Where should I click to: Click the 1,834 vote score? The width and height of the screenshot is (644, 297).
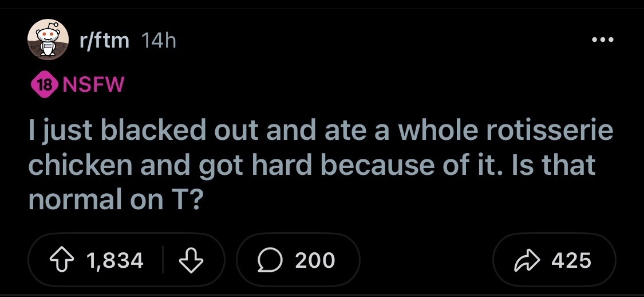(116, 260)
